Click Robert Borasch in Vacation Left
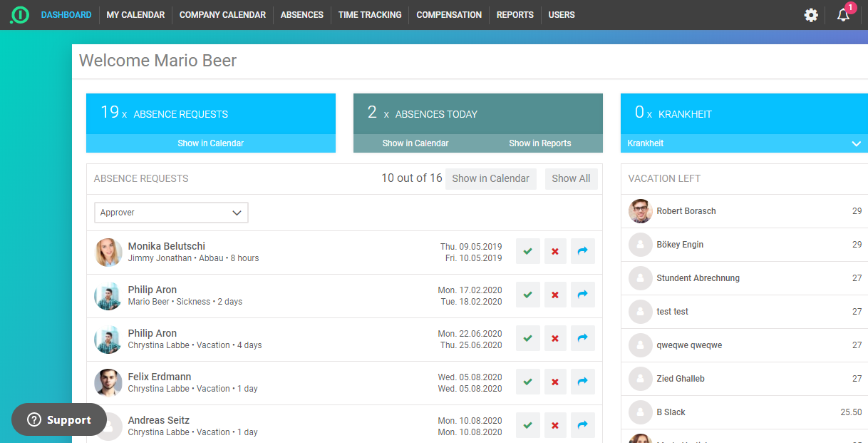Screen dimensions: 868x443 click(686, 211)
